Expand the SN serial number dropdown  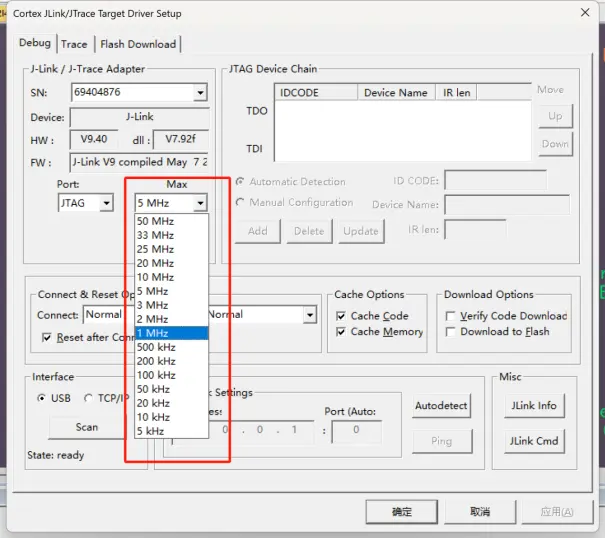pos(200,93)
